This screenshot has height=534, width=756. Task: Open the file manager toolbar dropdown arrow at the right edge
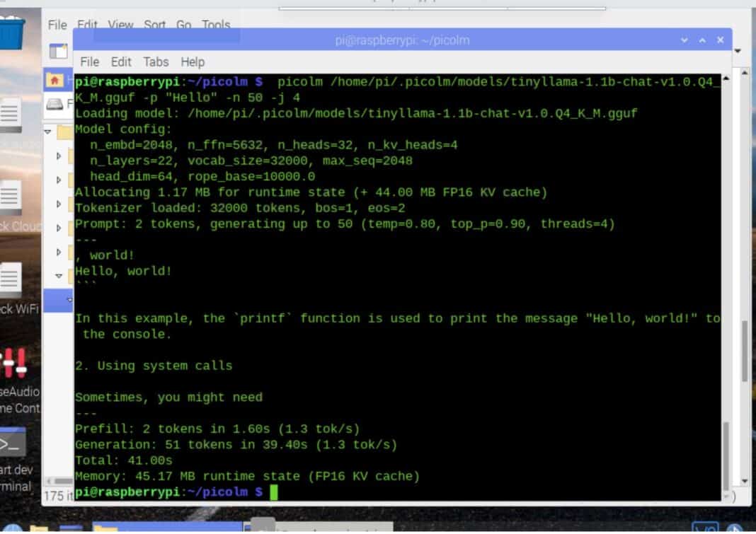738,51
